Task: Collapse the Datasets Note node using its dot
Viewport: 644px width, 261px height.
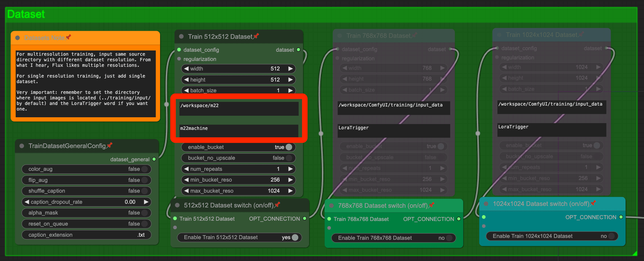Action: 18,38
